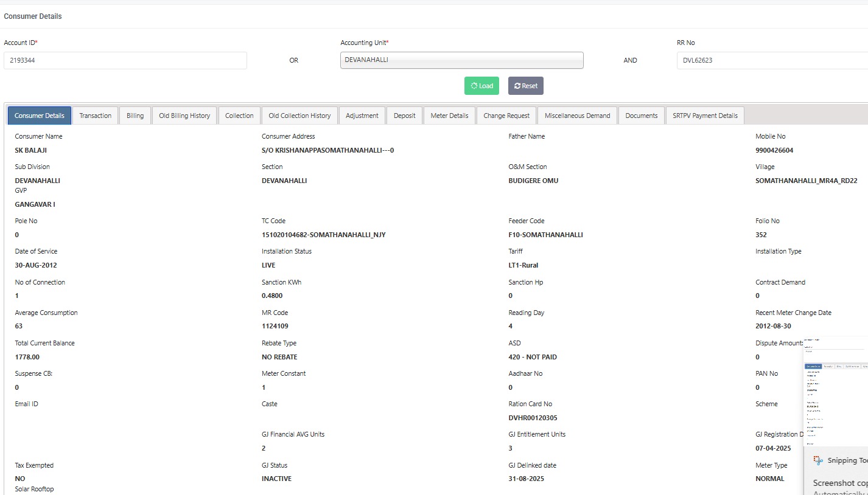868x495 pixels.
Task: Open the SRTPV Payment Details tab
Action: [x=705, y=116]
